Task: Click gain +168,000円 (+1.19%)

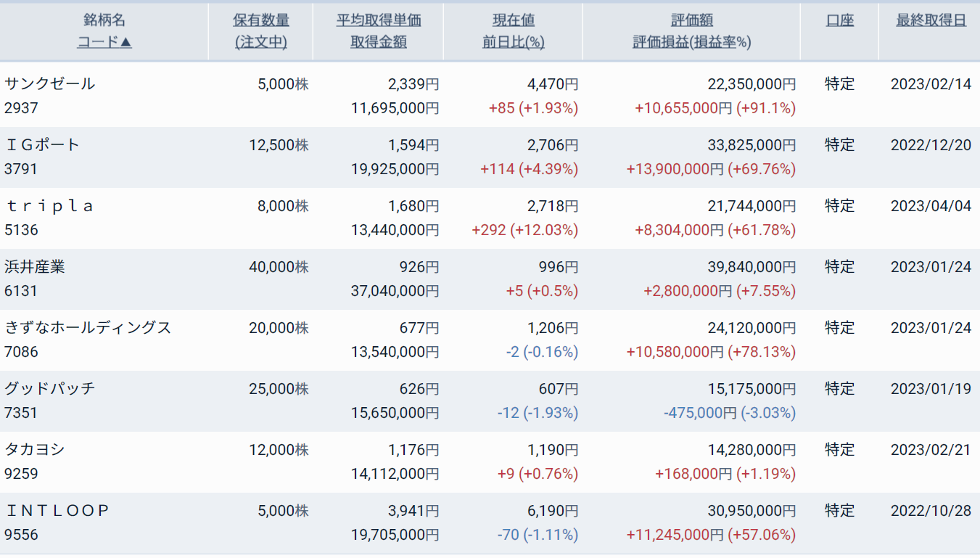Action: pos(725,474)
